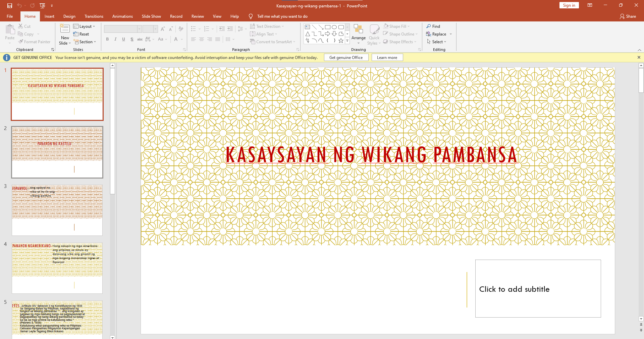
Task: Center-align the text icon
Action: pyautogui.click(x=202, y=39)
